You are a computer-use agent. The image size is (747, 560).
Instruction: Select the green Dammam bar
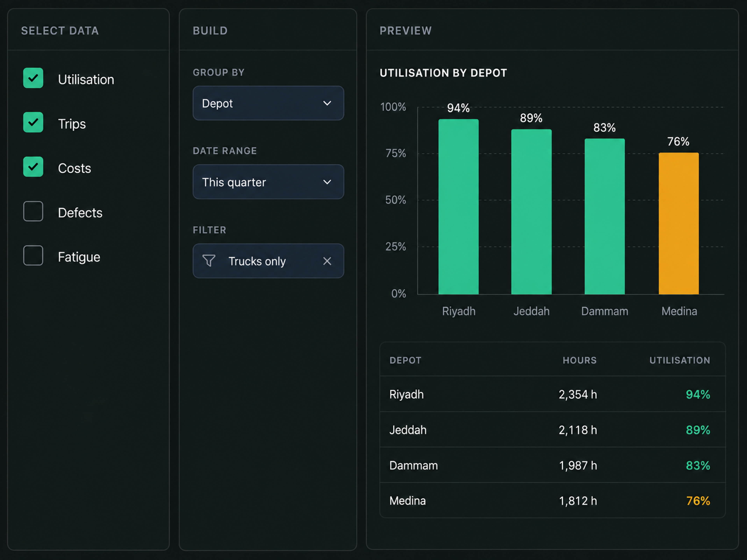(x=604, y=217)
